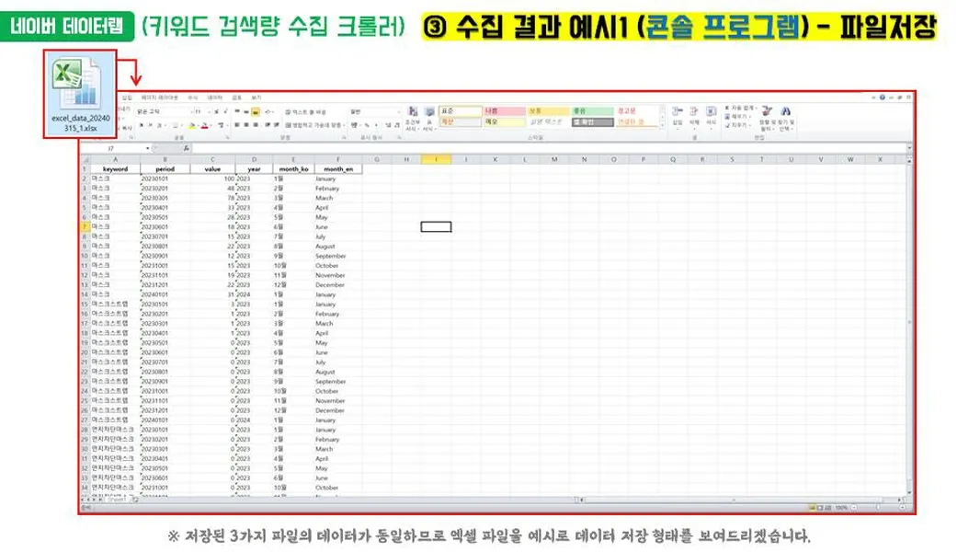Click the Fill button in editing group

click(736, 116)
